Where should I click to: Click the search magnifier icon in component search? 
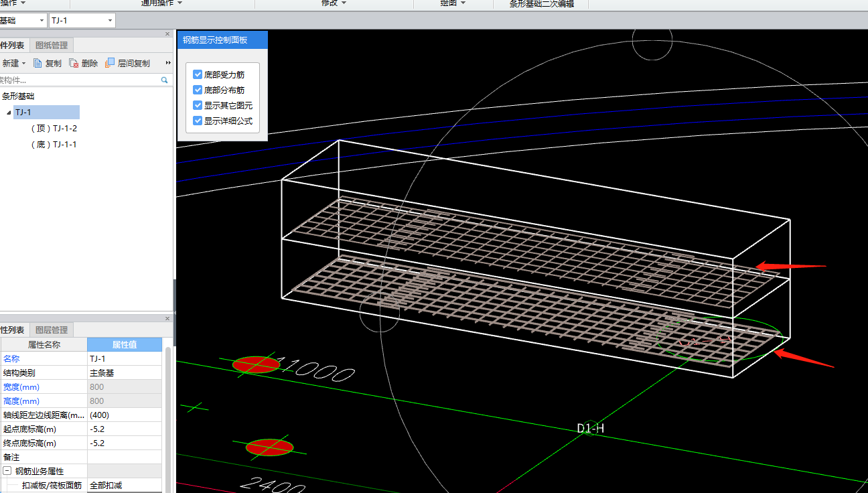tap(165, 80)
